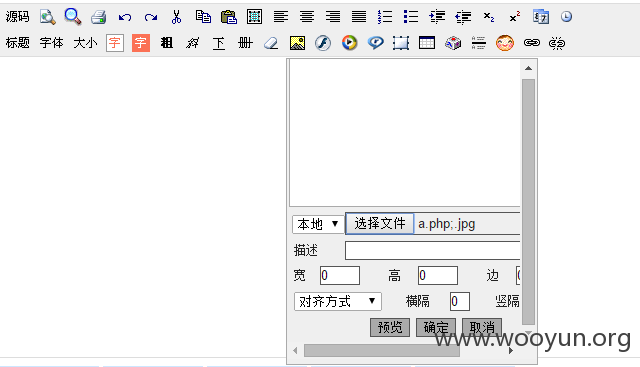Click the selected file name a.php;.jpg
The image size is (640, 367).
click(447, 224)
